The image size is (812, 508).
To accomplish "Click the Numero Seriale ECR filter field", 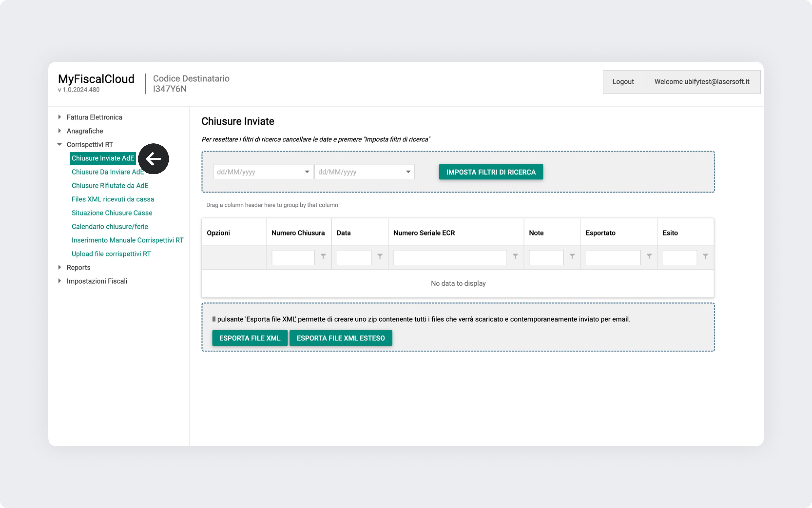I will pyautogui.click(x=450, y=257).
